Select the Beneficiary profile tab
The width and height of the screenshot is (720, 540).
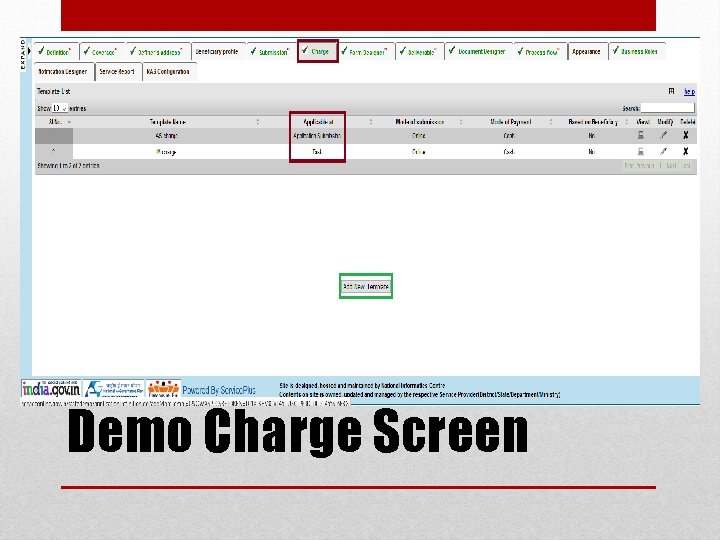coord(217,52)
